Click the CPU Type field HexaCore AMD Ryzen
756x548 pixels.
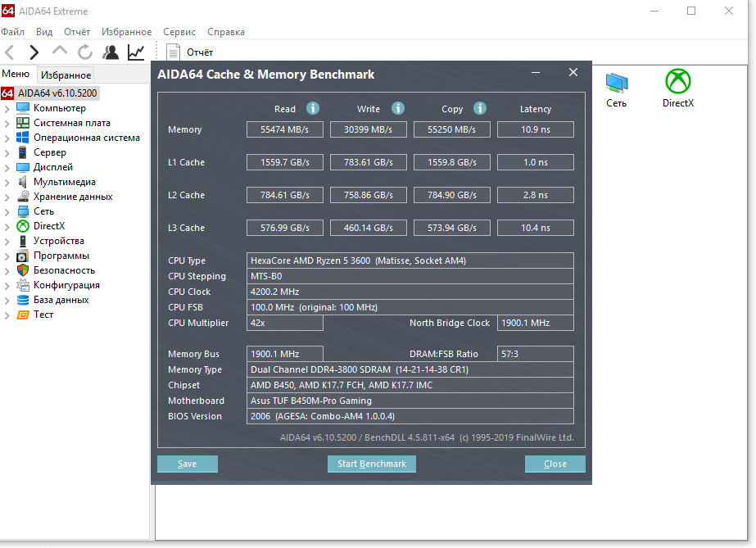(410, 260)
